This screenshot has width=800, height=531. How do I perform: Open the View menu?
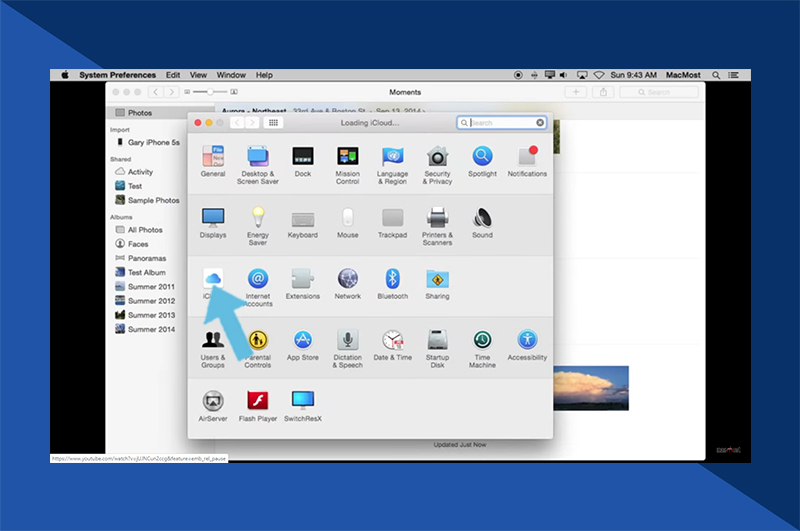(198, 75)
